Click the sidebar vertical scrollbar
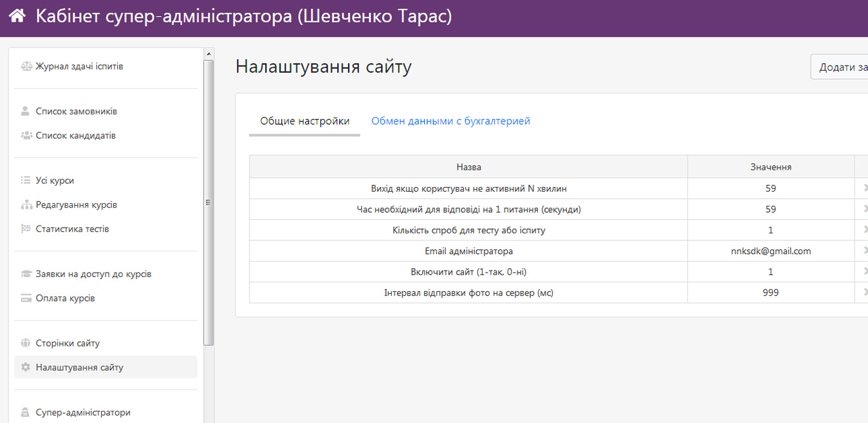 pyautogui.click(x=208, y=202)
